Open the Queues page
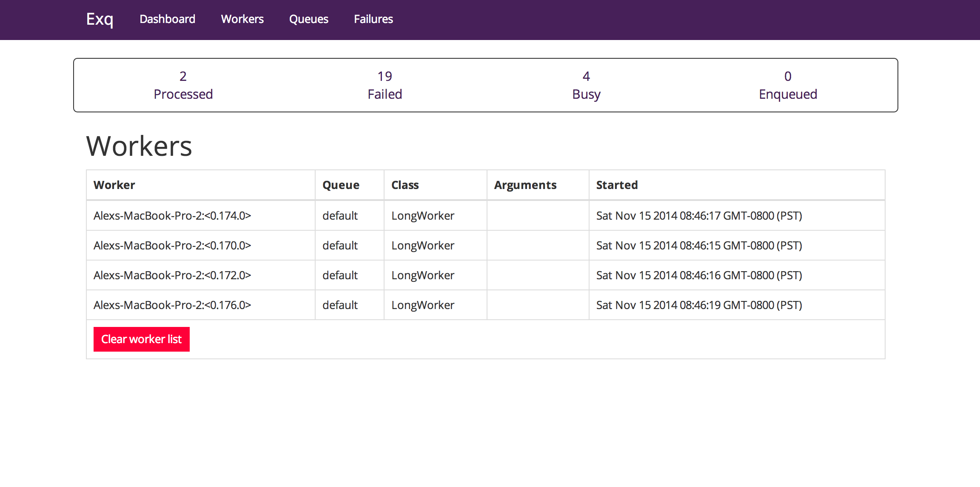980x487 pixels. click(x=308, y=19)
